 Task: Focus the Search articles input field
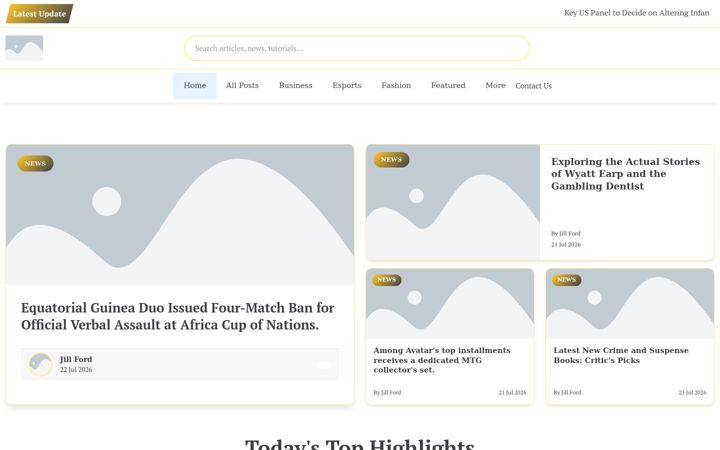click(x=357, y=48)
